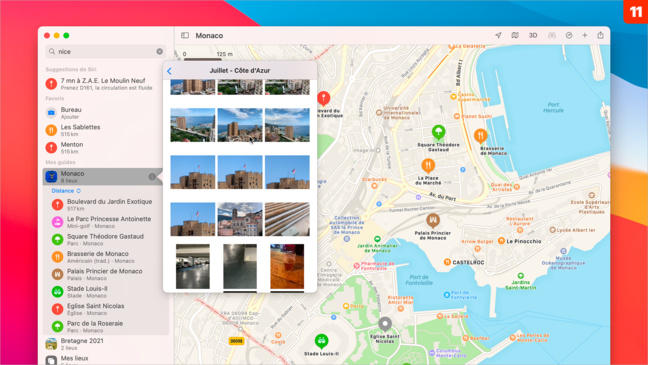648x365 pixels.
Task: Click Jardins Saint-Martin green marker
Action: point(520,276)
